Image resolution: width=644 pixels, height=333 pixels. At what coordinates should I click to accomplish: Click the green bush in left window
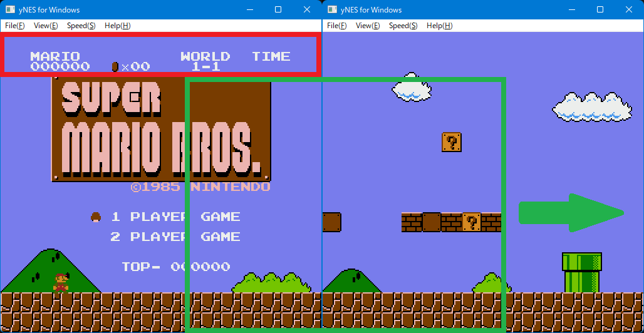pos(271,282)
